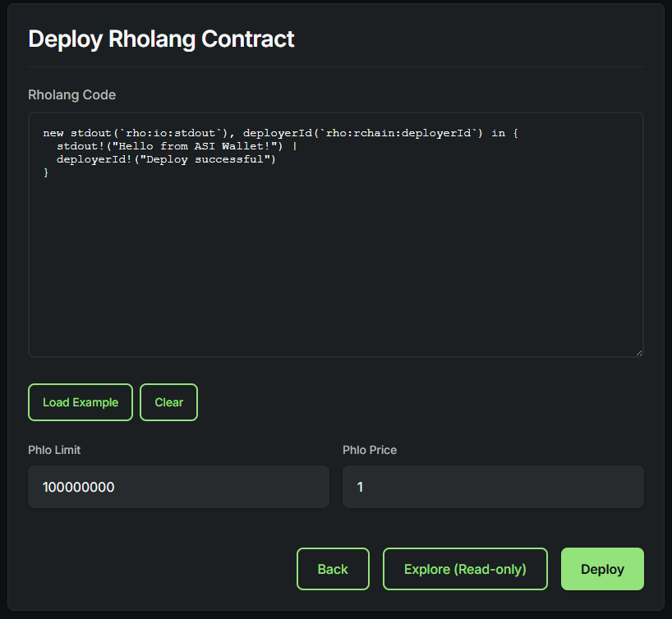The width and height of the screenshot is (672, 619).
Task: Deploy the Rholang contract
Action: pyautogui.click(x=602, y=569)
